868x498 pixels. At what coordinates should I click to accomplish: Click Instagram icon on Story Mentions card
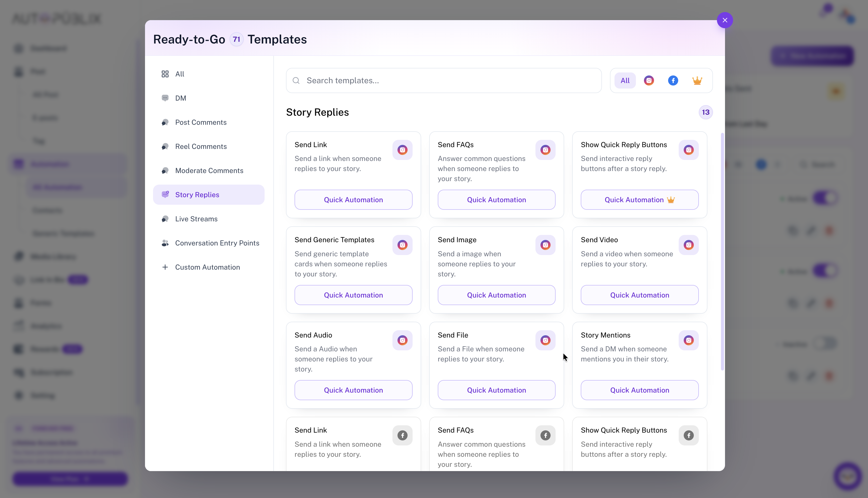[x=688, y=340]
